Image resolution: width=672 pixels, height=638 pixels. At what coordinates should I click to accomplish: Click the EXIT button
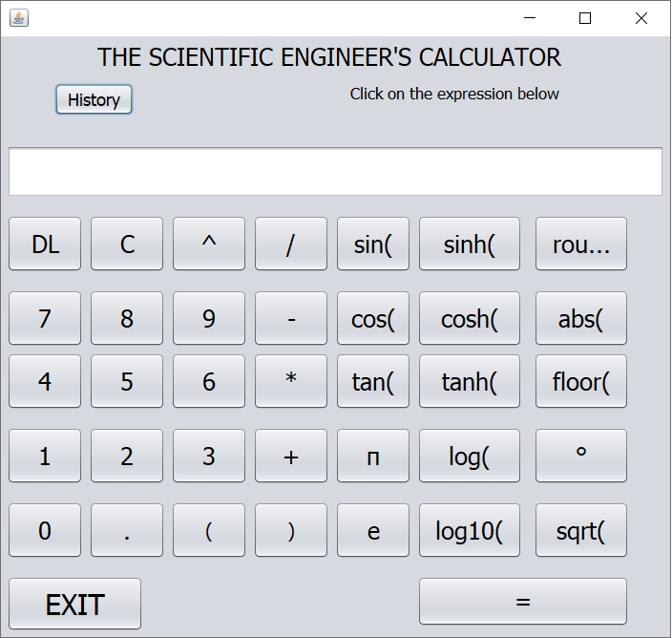(x=74, y=604)
